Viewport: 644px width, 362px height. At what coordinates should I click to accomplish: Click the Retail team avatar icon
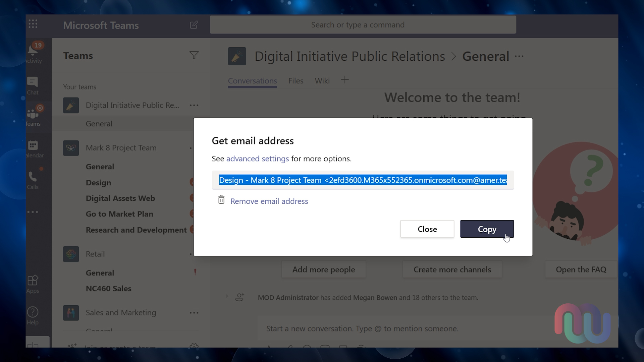pyautogui.click(x=71, y=254)
